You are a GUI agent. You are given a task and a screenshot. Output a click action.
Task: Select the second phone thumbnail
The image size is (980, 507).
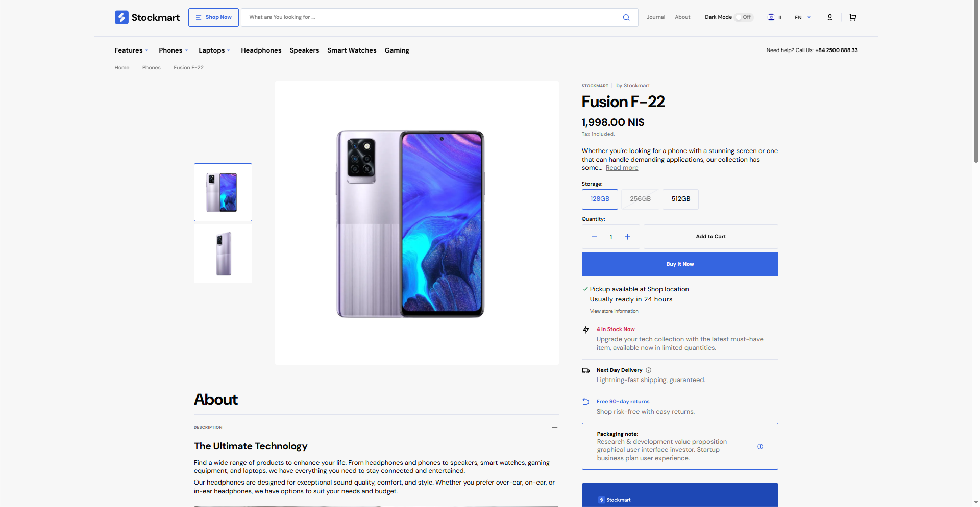(223, 254)
